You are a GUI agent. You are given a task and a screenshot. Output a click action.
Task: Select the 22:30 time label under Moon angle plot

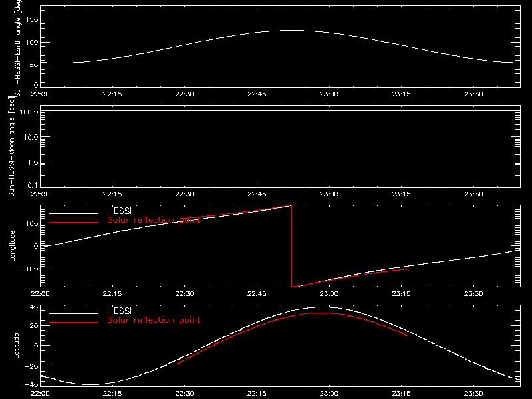pos(185,194)
